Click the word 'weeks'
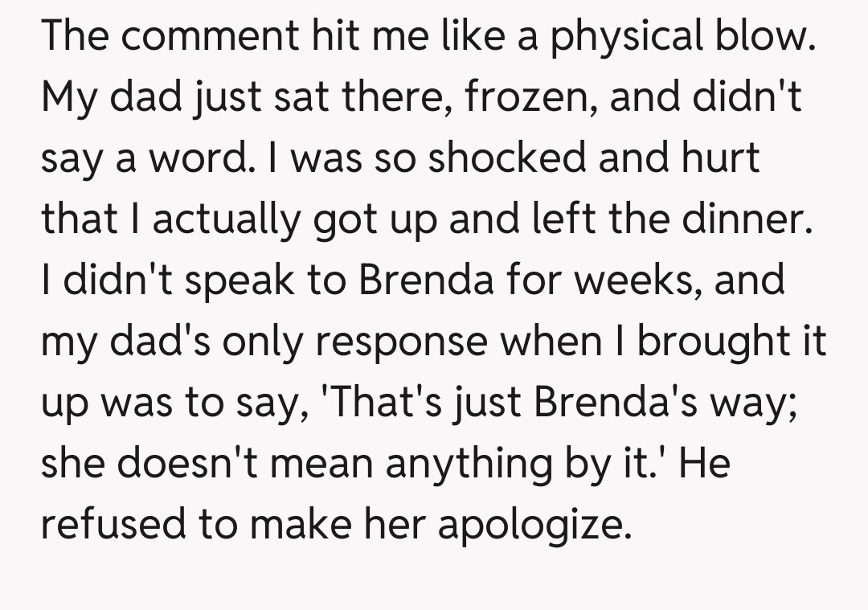This screenshot has height=610, width=868. 636,281
